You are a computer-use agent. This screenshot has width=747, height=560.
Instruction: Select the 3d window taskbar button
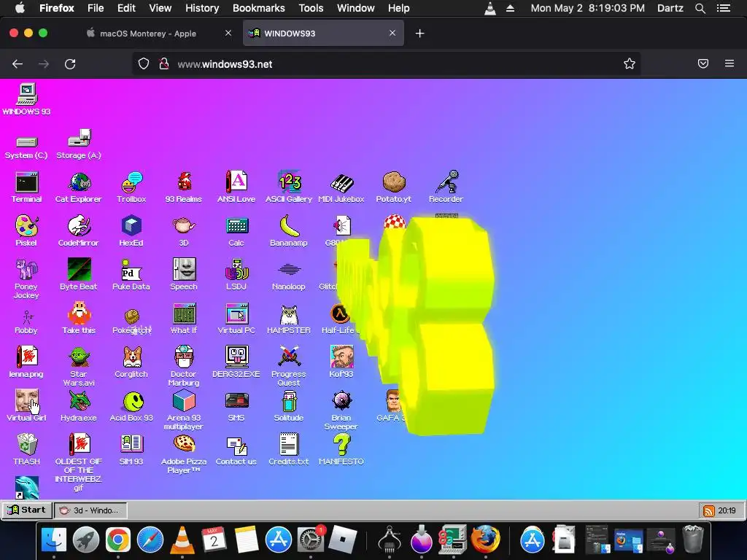90,510
